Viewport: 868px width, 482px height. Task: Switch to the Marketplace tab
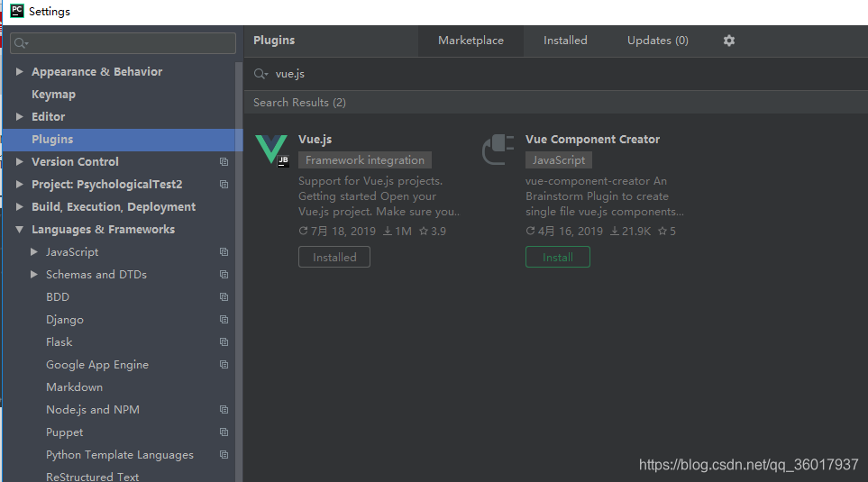(471, 41)
